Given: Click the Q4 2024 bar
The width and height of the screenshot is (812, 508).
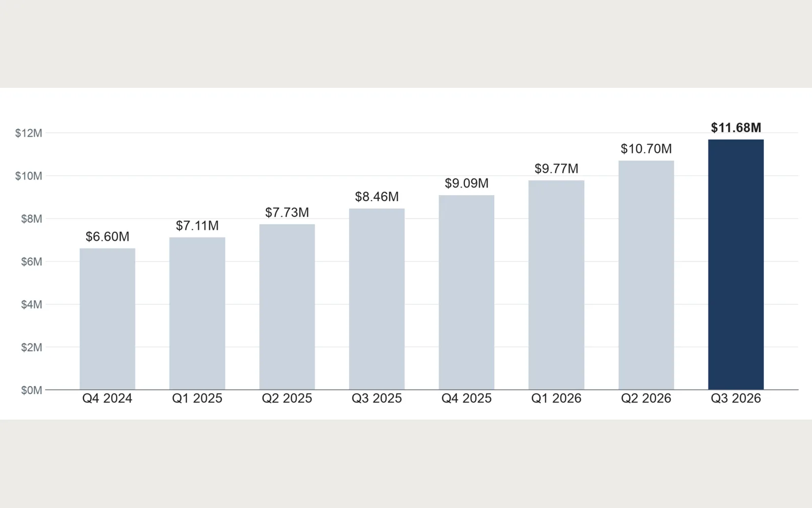Looking at the screenshot, I should pyautogui.click(x=108, y=319).
